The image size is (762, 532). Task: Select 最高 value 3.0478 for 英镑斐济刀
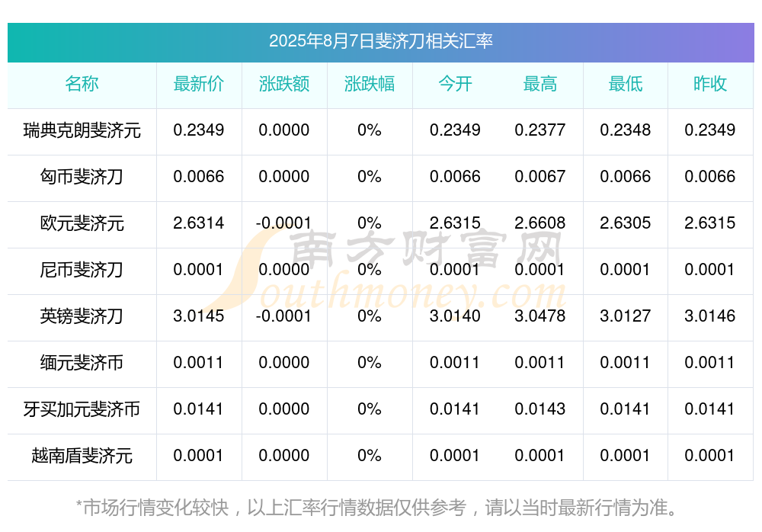tap(540, 316)
